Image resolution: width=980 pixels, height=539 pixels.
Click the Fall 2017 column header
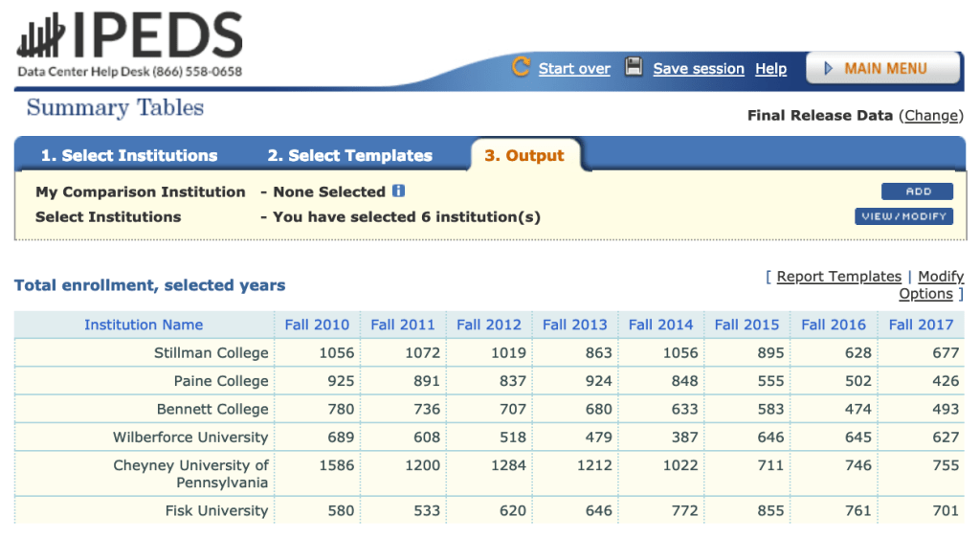tap(921, 325)
